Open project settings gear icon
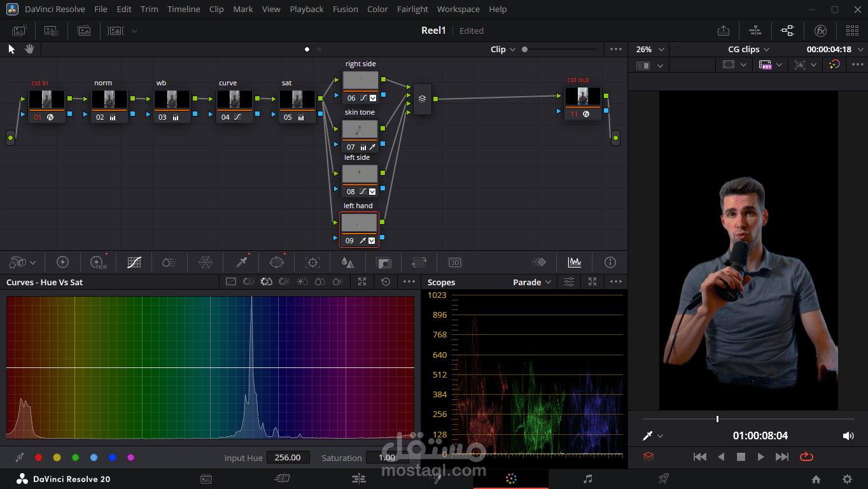The height and width of the screenshot is (489, 868). (847, 479)
